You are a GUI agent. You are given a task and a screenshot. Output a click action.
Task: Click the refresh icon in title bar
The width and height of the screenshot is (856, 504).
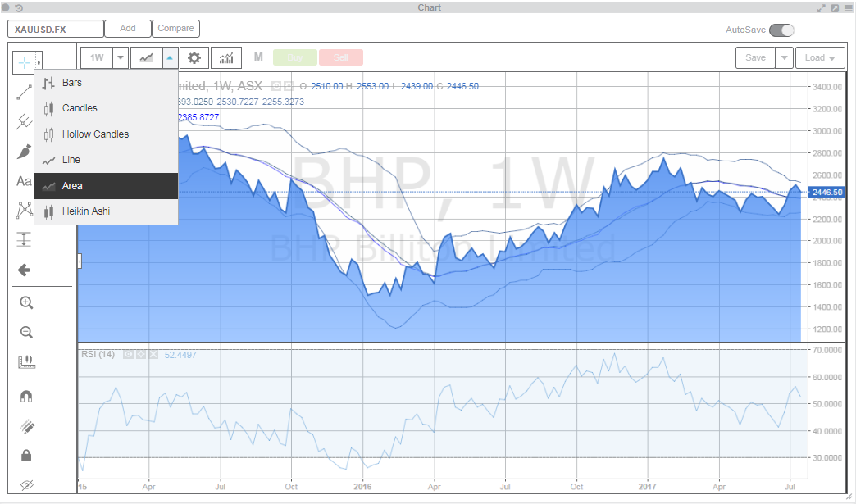19,7
